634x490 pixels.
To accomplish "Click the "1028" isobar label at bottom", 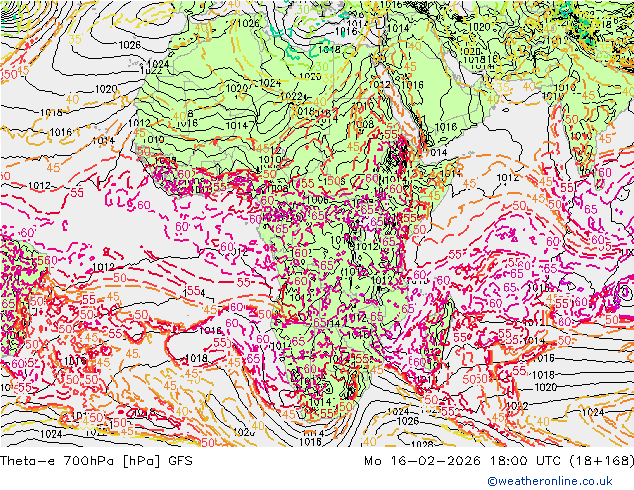I will tap(422, 444).
